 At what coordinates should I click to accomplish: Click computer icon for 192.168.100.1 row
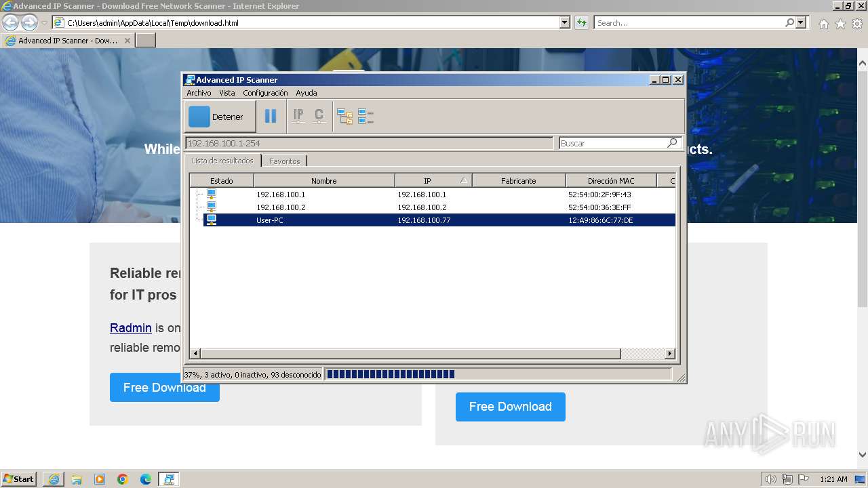(212, 195)
